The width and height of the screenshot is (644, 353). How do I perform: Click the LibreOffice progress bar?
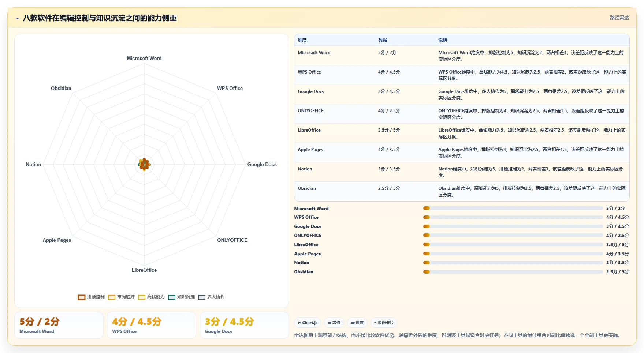pyautogui.click(x=513, y=244)
